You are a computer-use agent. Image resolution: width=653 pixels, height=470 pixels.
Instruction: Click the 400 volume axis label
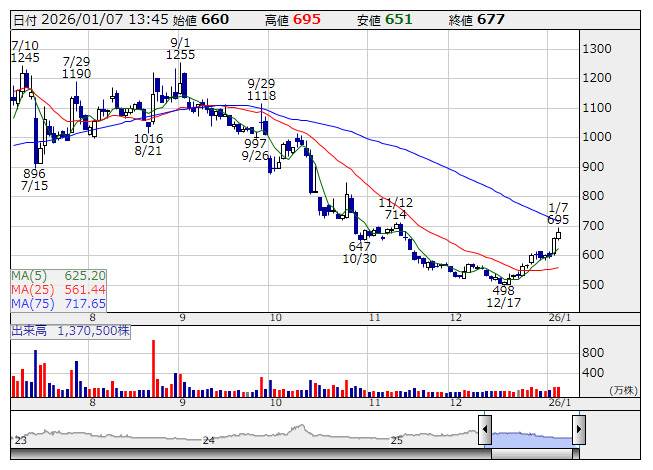click(593, 373)
